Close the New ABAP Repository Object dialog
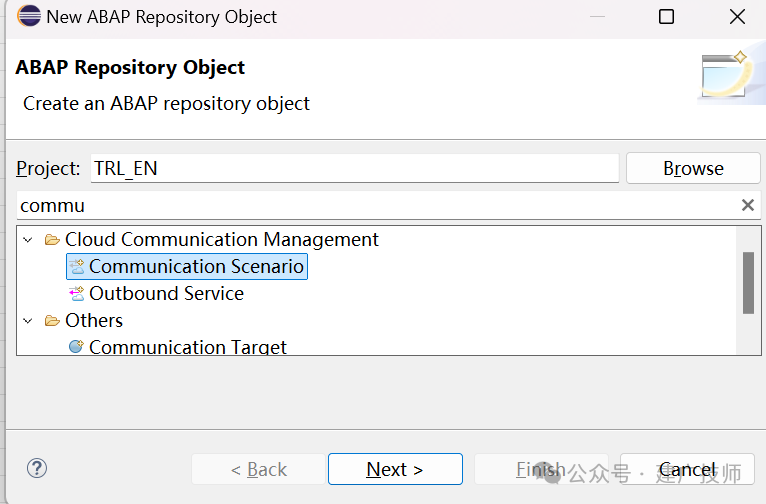Screen dimensions: 766x504 tap(737, 17)
